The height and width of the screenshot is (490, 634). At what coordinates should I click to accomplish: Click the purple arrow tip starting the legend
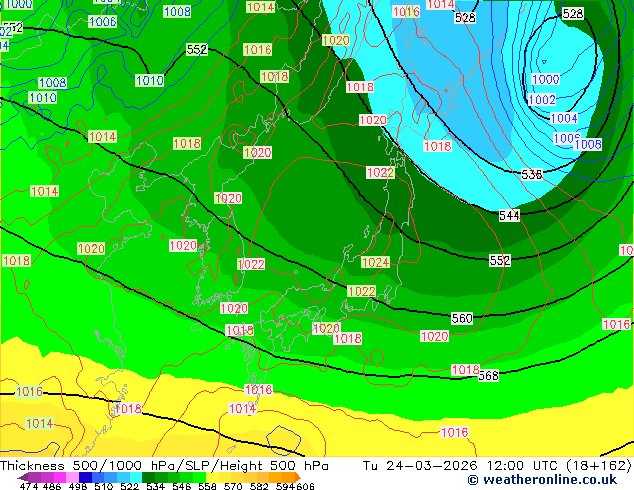(23, 477)
